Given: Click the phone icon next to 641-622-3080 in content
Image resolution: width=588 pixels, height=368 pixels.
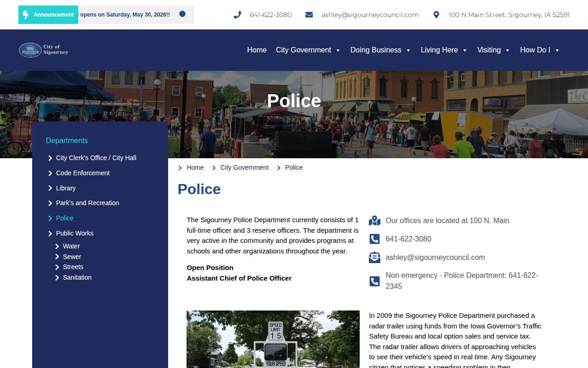Looking at the screenshot, I should [x=375, y=239].
